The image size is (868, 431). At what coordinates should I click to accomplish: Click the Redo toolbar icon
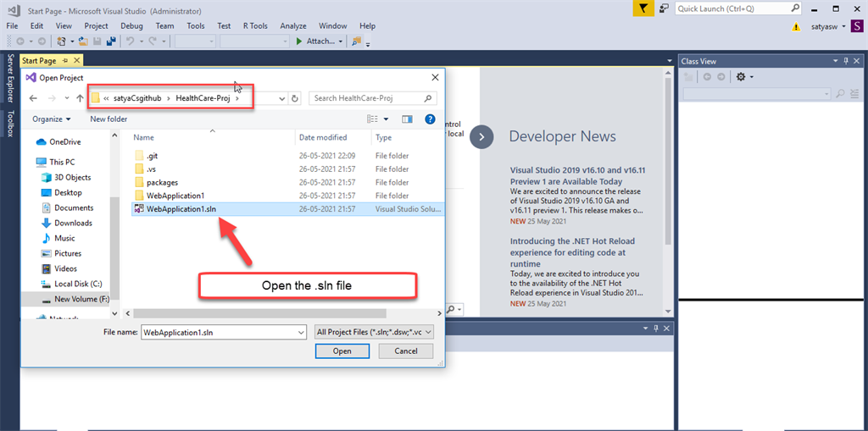[x=153, y=41]
